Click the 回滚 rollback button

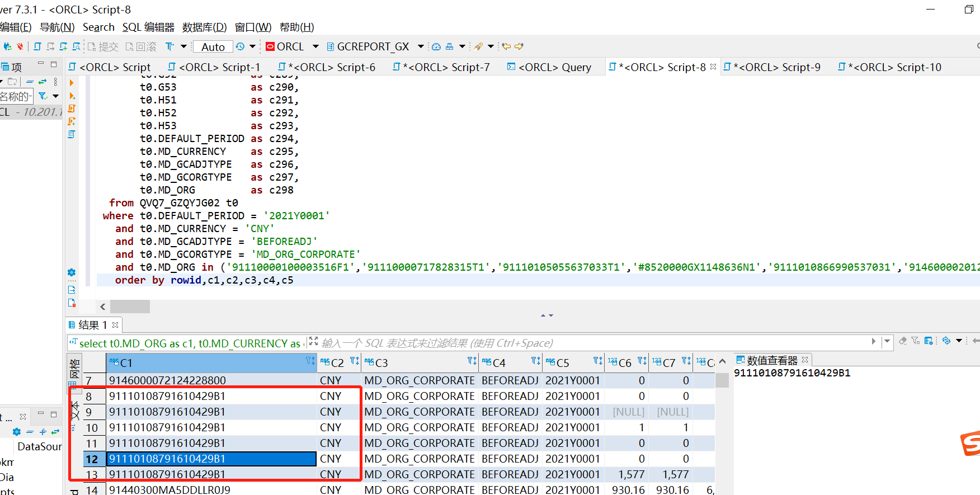[141, 47]
